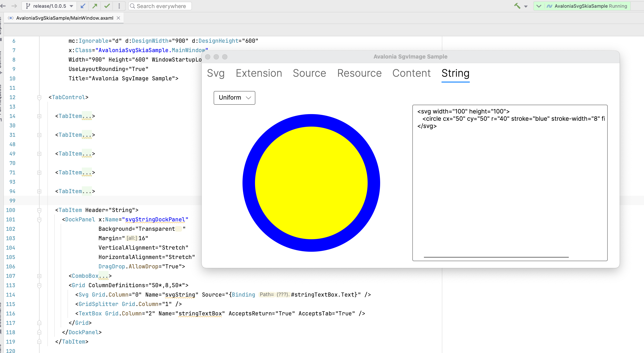Expand the folded TabItem on line 94
Viewport: 644px width, 353px height.
tap(39, 191)
